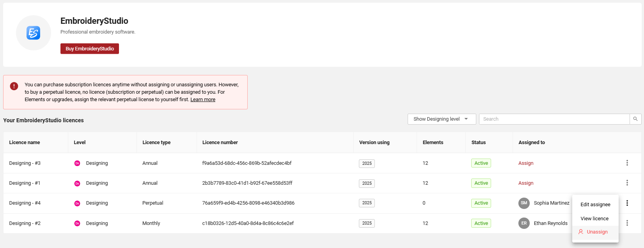Choose View licence in the menu
The height and width of the screenshot is (248, 644).
click(595, 218)
